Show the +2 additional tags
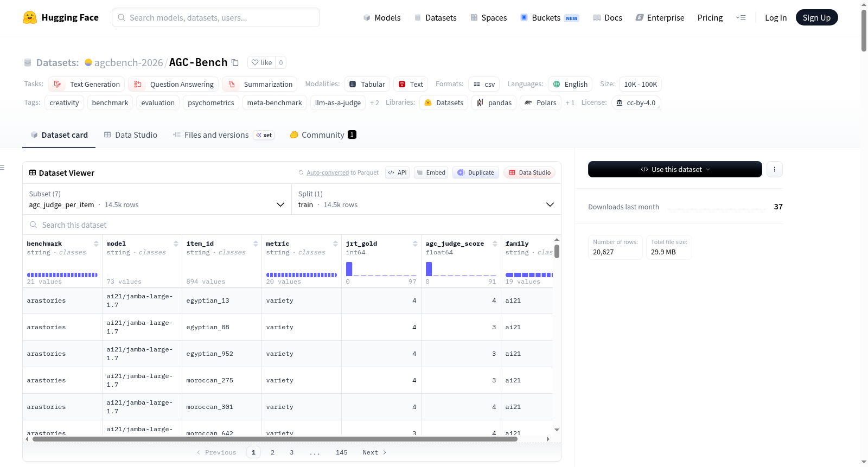 (x=374, y=103)
